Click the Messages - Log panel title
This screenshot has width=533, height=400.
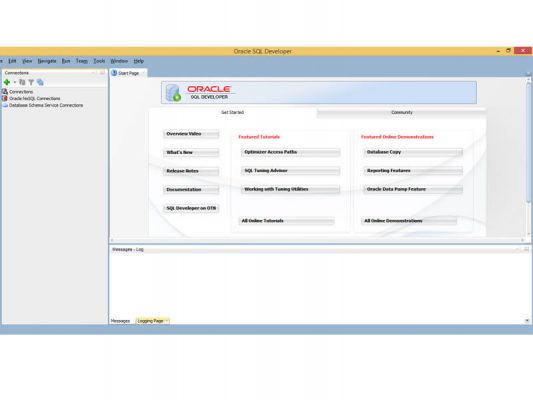pyautogui.click(x=128, y=249)
